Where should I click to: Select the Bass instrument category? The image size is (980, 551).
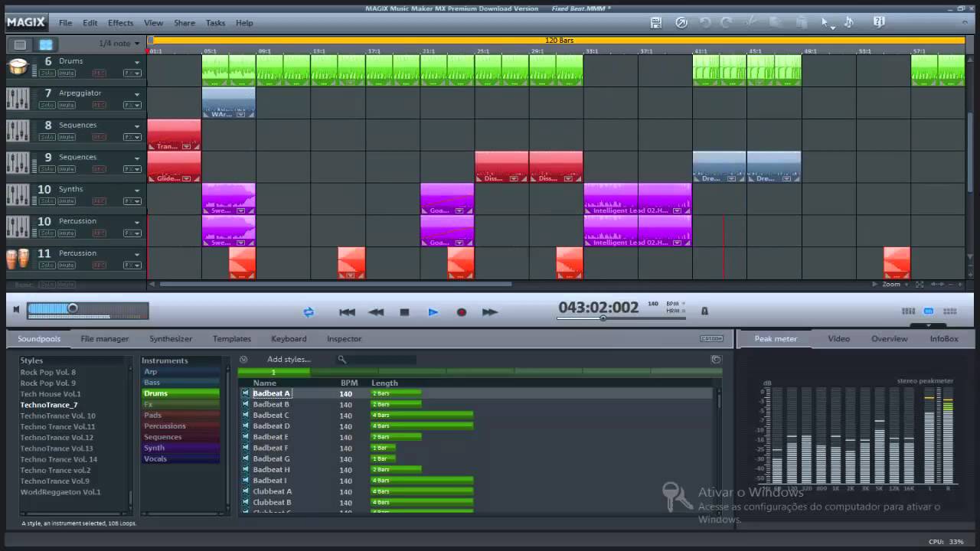[x=181, y=383]
